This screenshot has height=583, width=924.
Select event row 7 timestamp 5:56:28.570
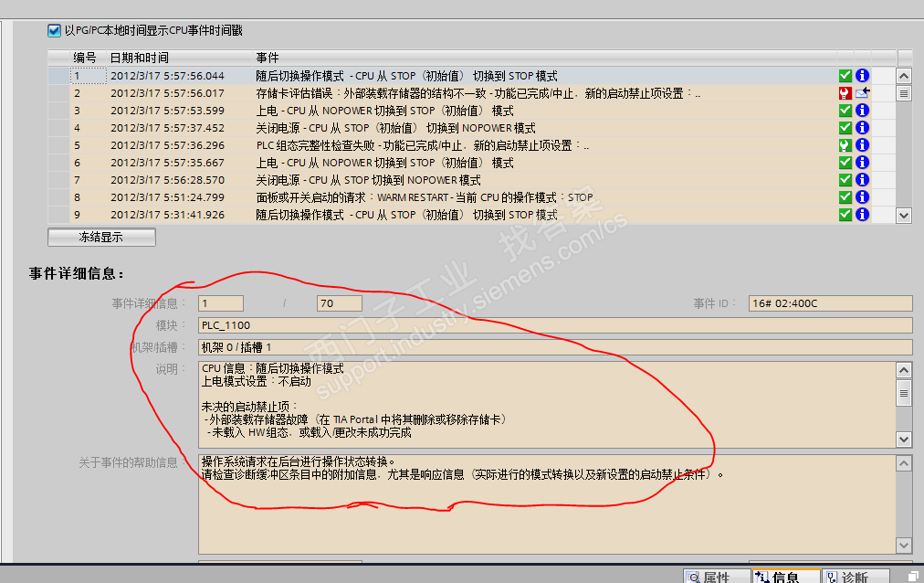click(x=167, y=180)
